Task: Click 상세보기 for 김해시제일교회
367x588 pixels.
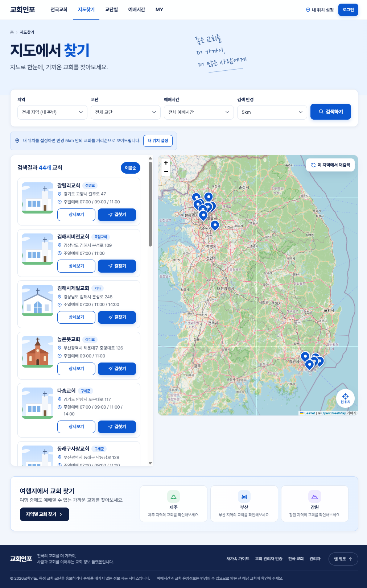Action: pos(76,317)
